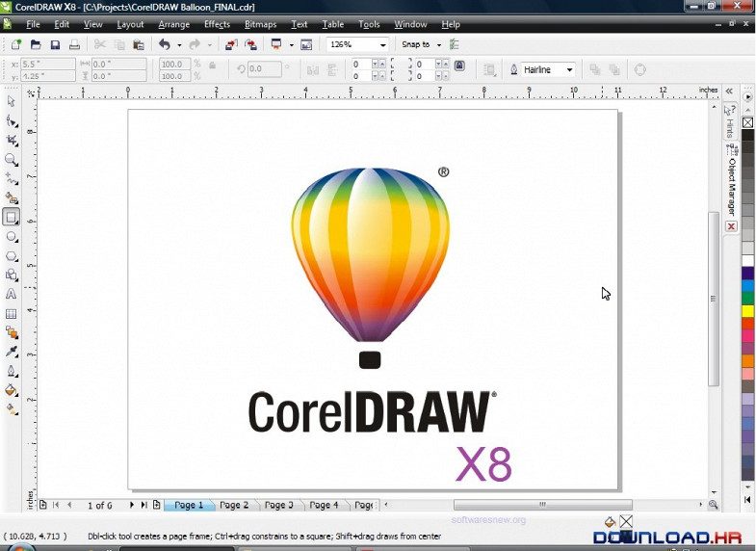Open the Hairline outline width dropdown
This screenshot has height=551, width=756.
pyautogui.click(x=569, y=70)
